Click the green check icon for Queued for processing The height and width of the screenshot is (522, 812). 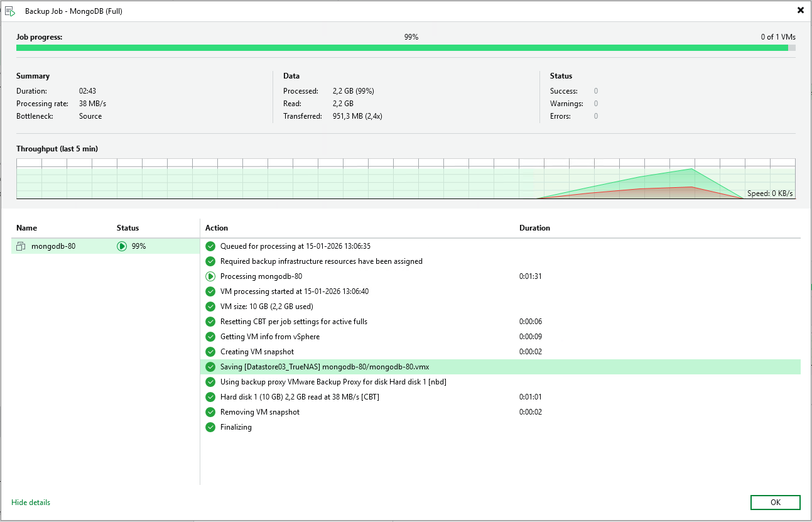(x=210, y=246)
